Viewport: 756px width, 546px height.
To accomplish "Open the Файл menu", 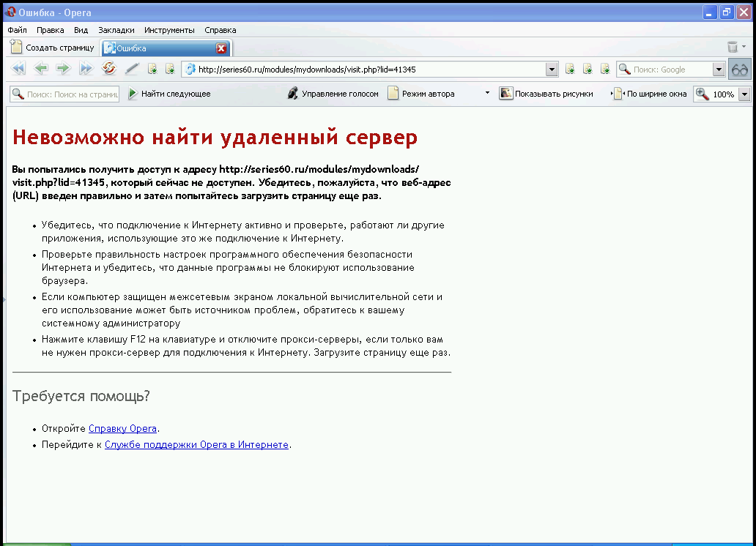I will pos(18,30).
